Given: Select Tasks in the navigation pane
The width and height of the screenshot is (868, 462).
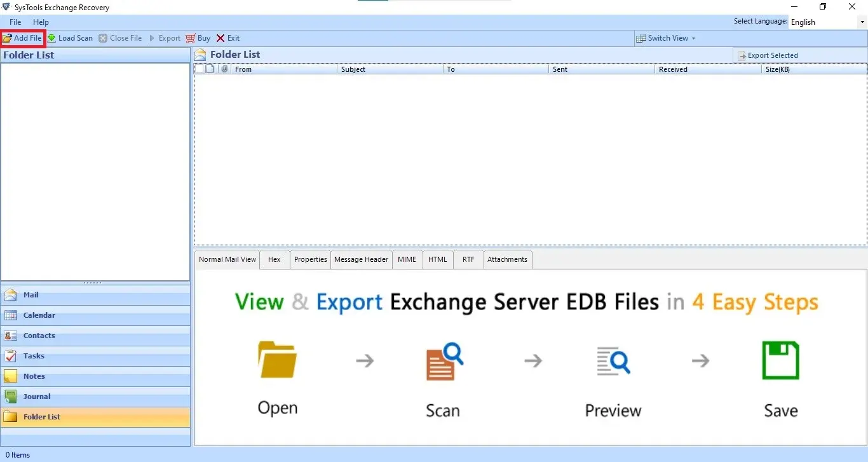Looking at the screenshot, I should click(x=95, y=356).
